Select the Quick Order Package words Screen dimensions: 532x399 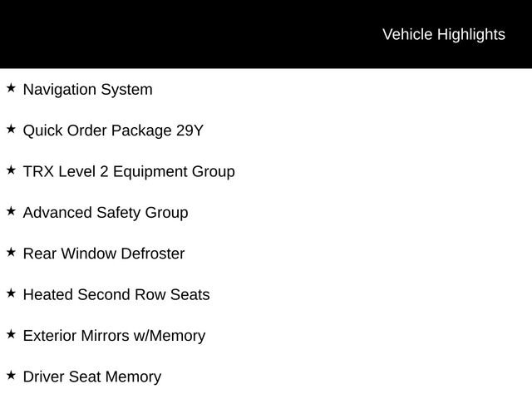tap(97, 131)
